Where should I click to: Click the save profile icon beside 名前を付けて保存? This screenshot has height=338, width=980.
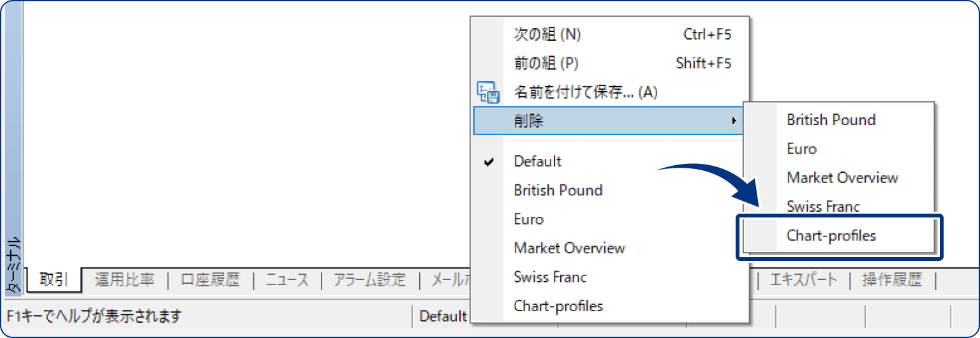tap(489, 92)
